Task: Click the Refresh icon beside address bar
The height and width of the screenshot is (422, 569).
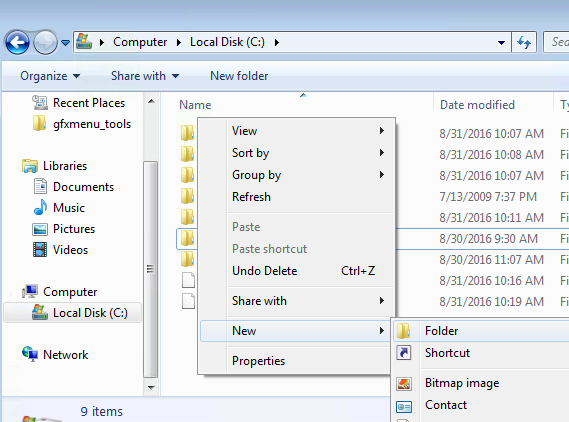Action: pos(524,42)
